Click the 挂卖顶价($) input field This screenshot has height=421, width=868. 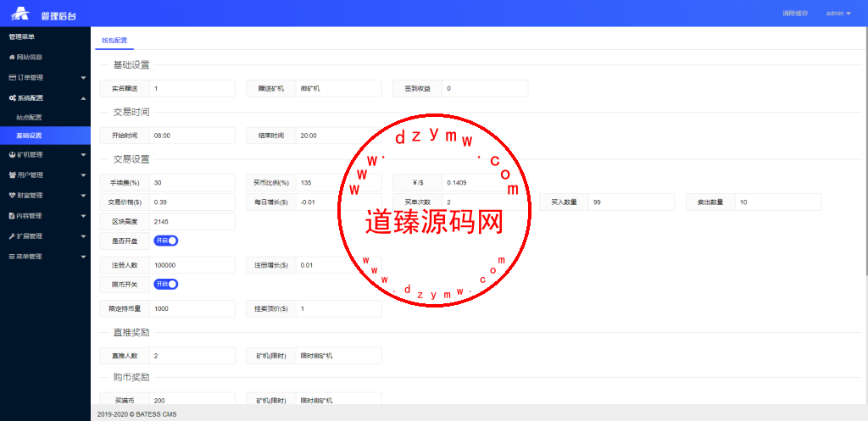coord(338,308)
